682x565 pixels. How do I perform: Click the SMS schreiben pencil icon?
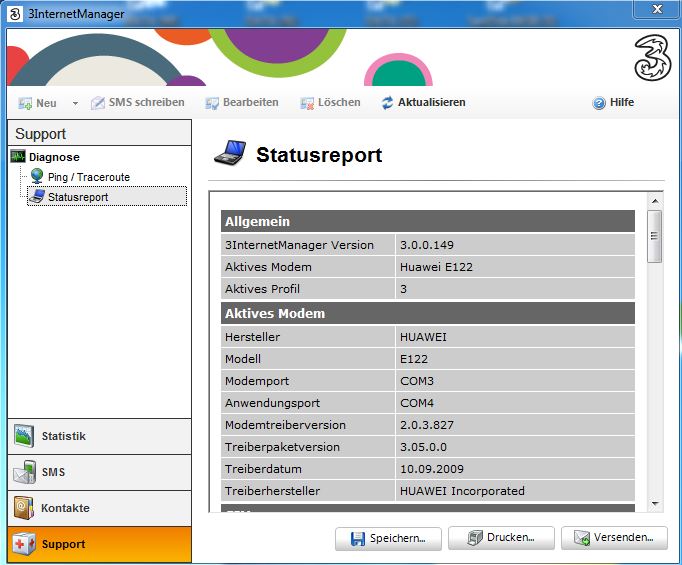coord(97,103)
